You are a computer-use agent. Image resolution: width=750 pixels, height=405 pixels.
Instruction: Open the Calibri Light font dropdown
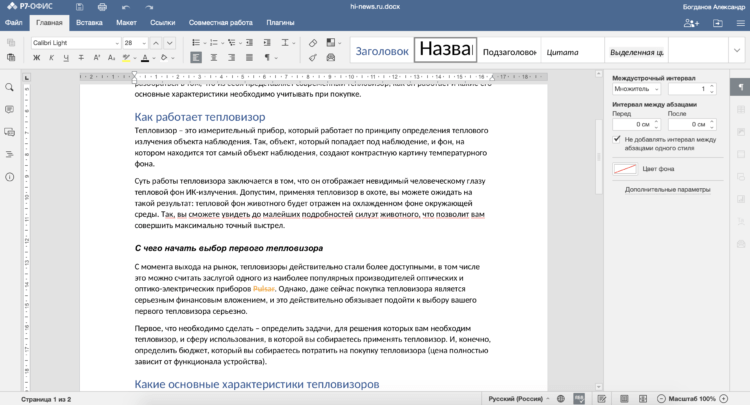[x=117, y=43]
